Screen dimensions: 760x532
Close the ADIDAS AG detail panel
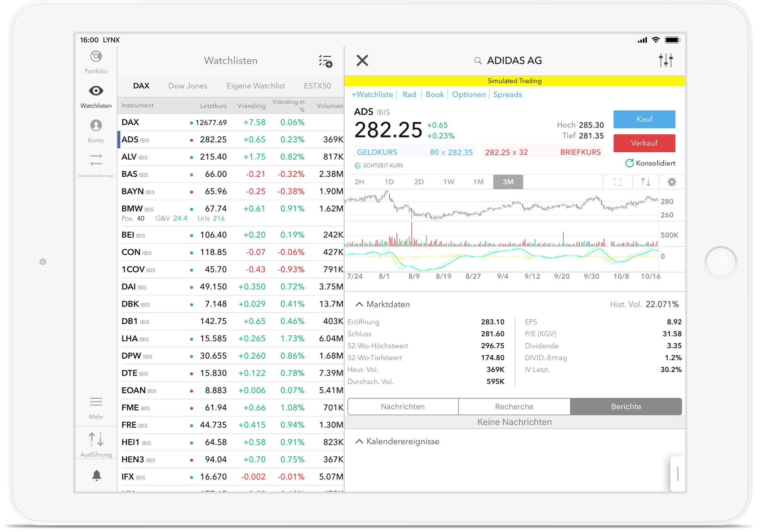tap(362, 60)
